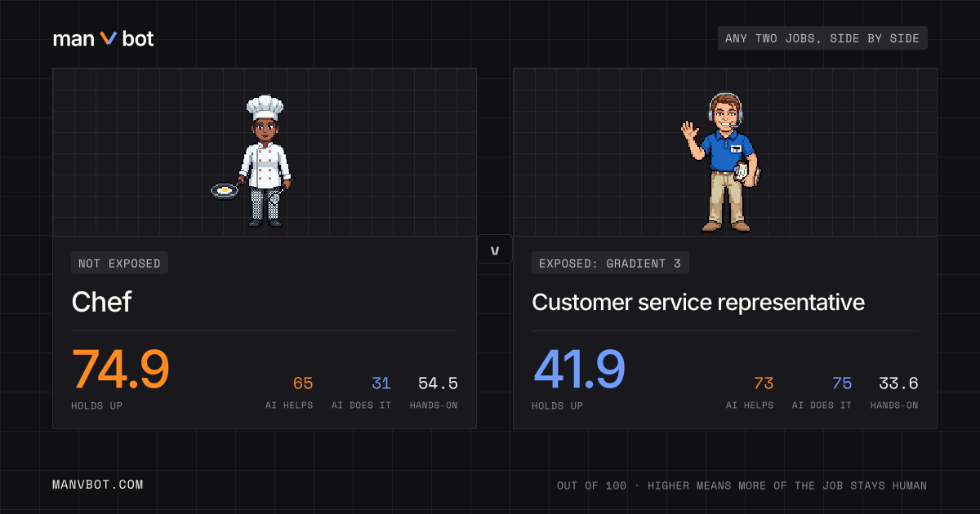Click the customer service 'Hands-on' value 33.6
Image resolution: width=980 pixels, height=514 pixels.
point(898,383)
